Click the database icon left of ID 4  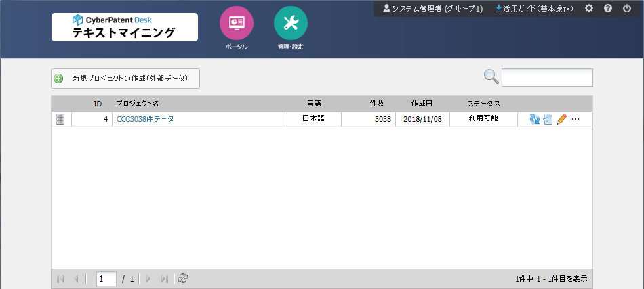(60, 119)
